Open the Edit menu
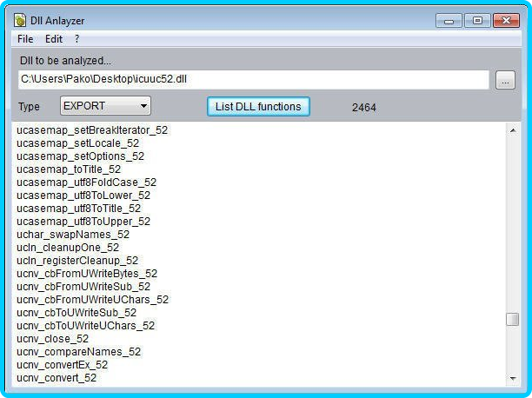 click(x=54, y=39)
